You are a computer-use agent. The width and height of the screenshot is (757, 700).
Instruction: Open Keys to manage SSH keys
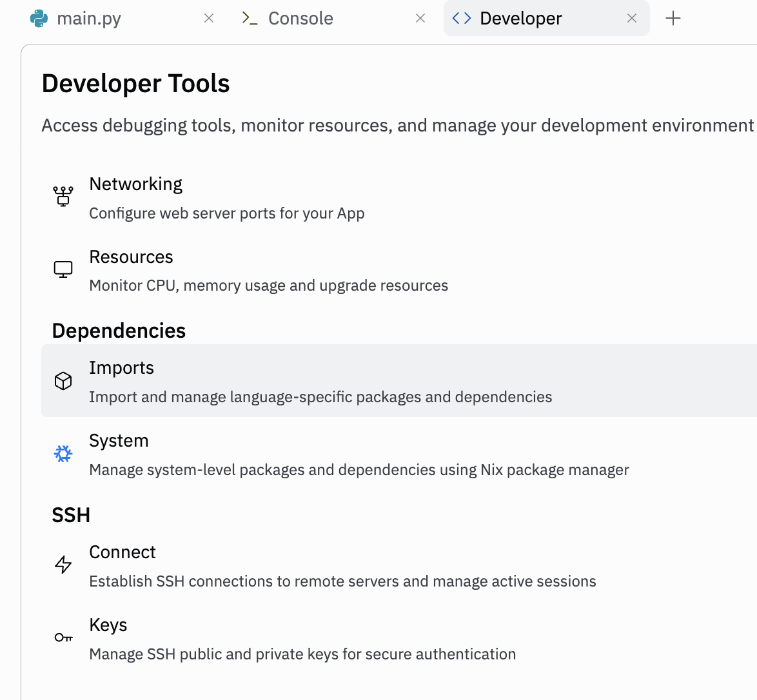pyautogui.click(x=108, y=625)
